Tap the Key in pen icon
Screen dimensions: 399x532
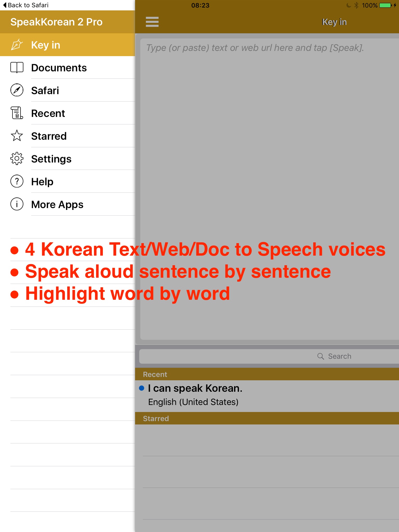coord(17,45)
